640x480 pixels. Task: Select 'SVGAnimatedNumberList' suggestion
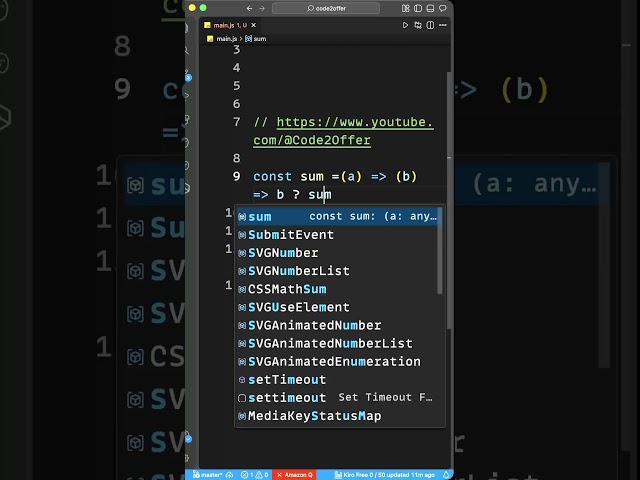pyautogui.click(x=338, y=343)
